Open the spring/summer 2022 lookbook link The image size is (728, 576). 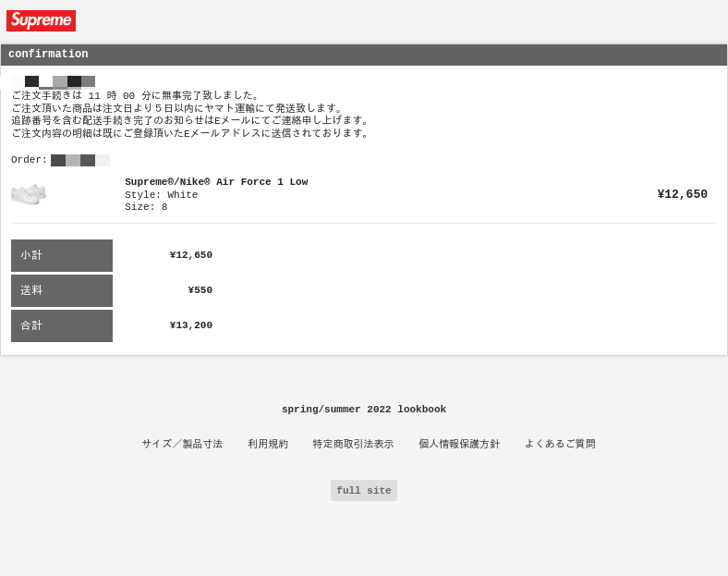click(363, 410)
